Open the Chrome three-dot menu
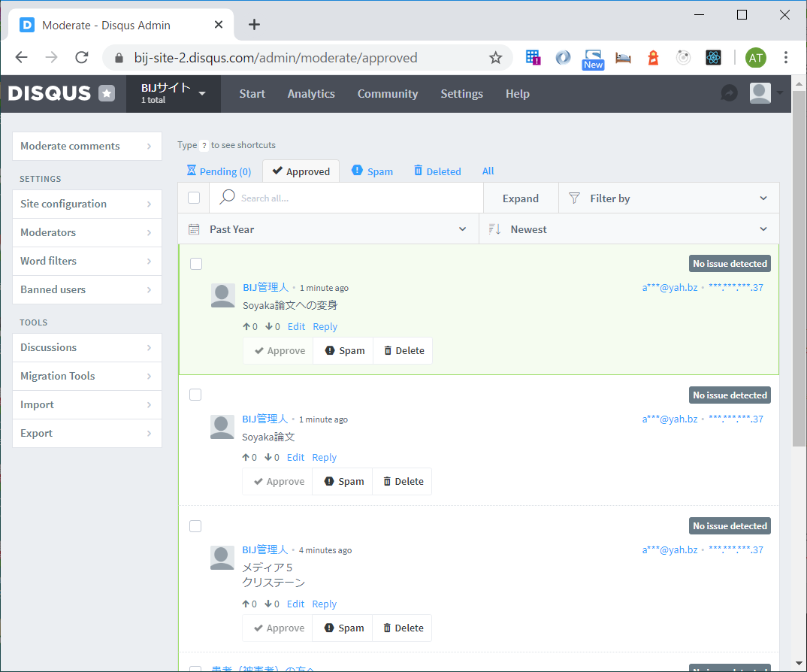807x672 pixels. tap(785, 58)
